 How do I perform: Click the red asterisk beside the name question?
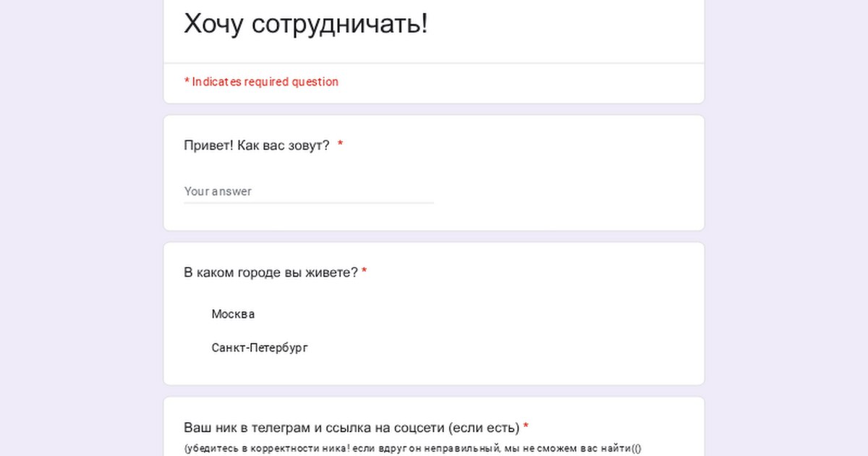tap(340, 145)
